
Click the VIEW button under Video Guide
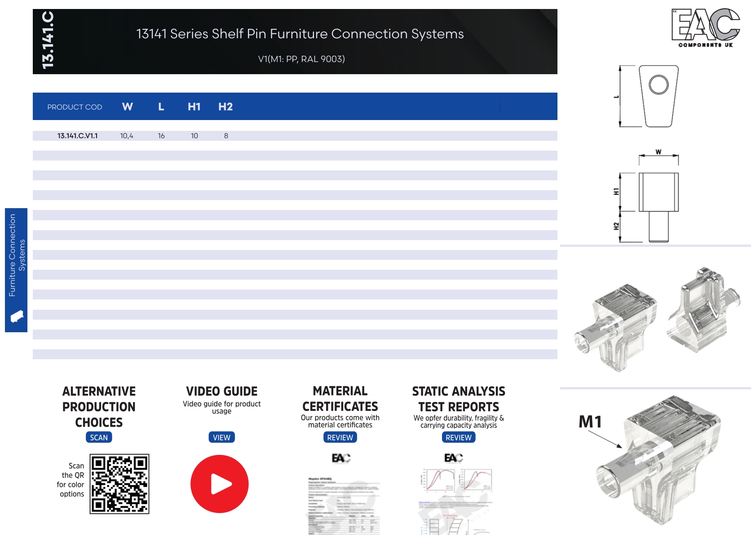[221, 437]
